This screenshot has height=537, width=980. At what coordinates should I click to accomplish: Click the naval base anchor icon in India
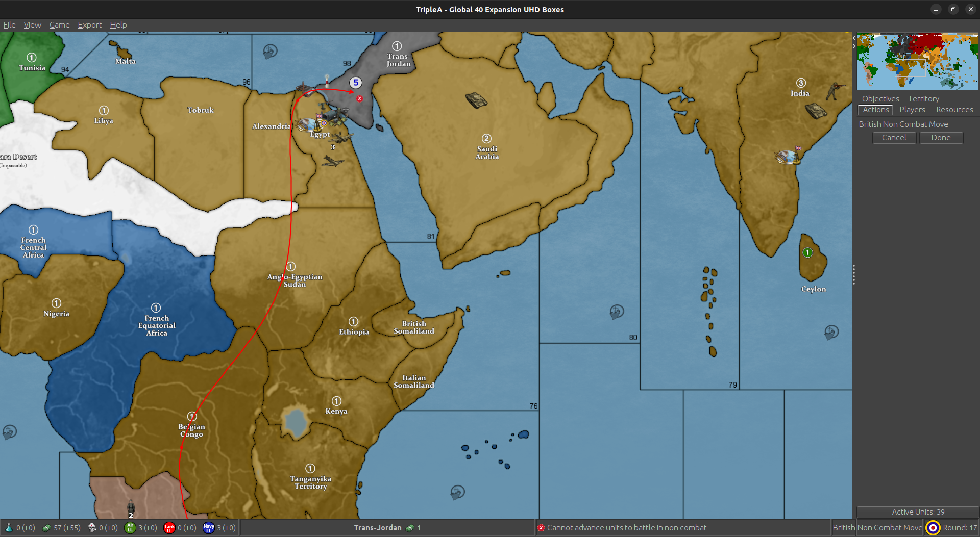[x=788, y=156]
